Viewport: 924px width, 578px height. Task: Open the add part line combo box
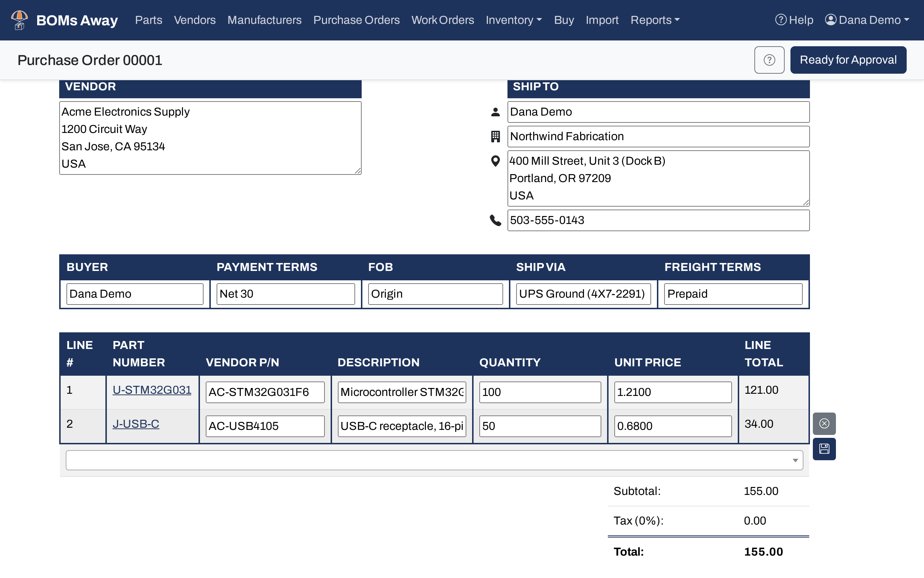click(434, 460)
